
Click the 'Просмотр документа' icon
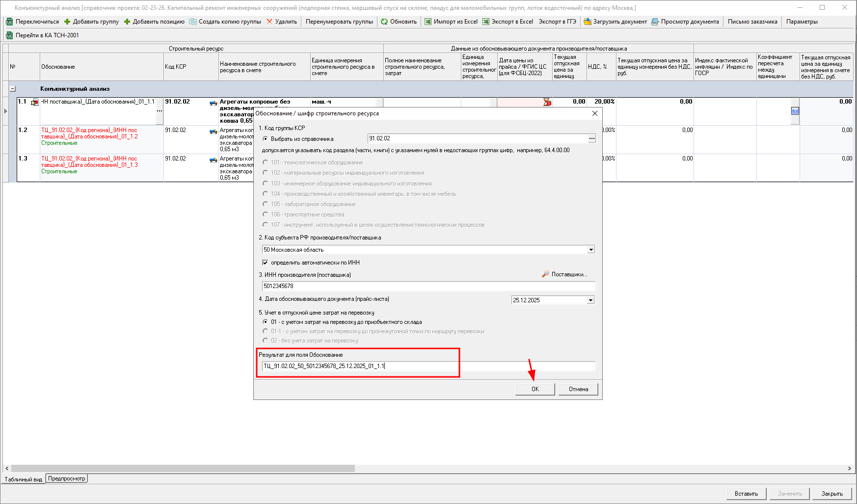tap(655, 22)
